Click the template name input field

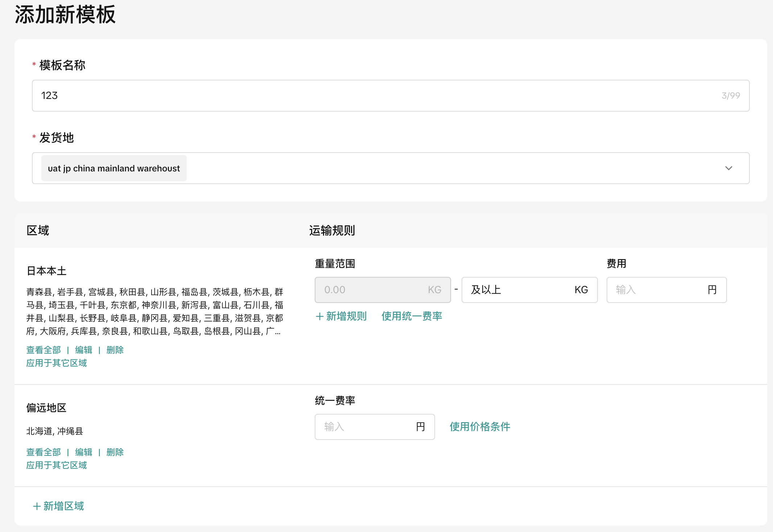coord(377,96)
